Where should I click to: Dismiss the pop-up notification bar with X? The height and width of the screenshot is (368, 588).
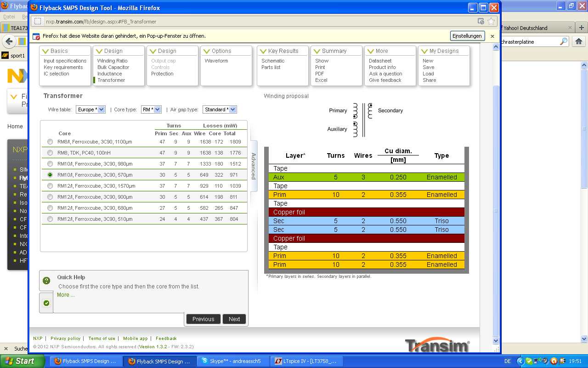492,36
